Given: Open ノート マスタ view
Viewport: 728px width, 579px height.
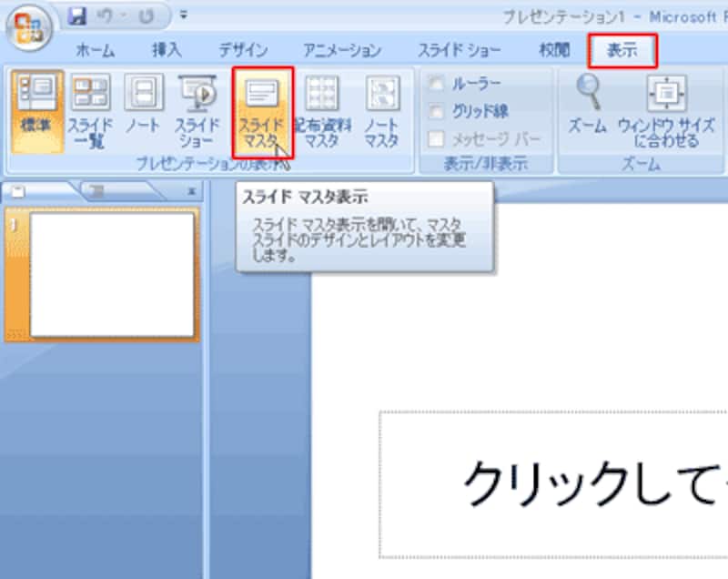Looking at the screenshot, I should click(382, 111).
